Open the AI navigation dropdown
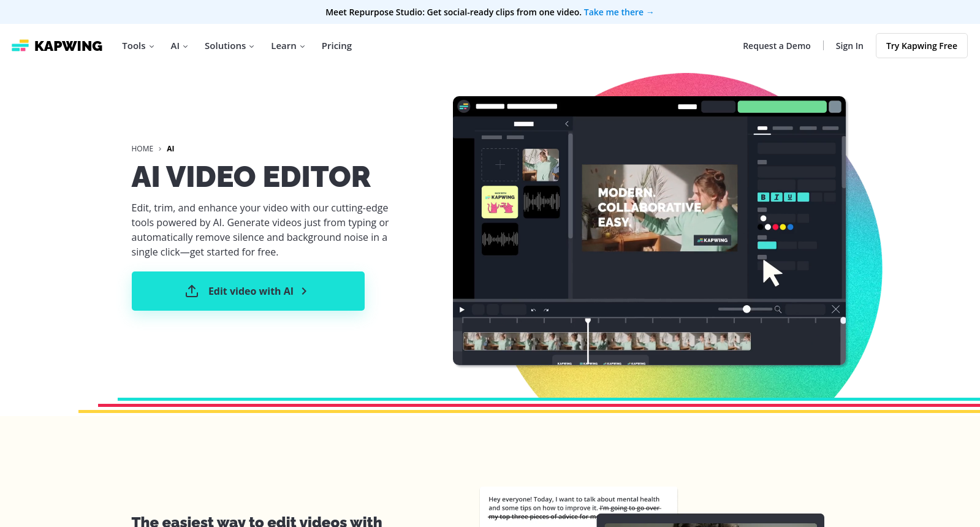The image size is (980, 527). (179, 46)
